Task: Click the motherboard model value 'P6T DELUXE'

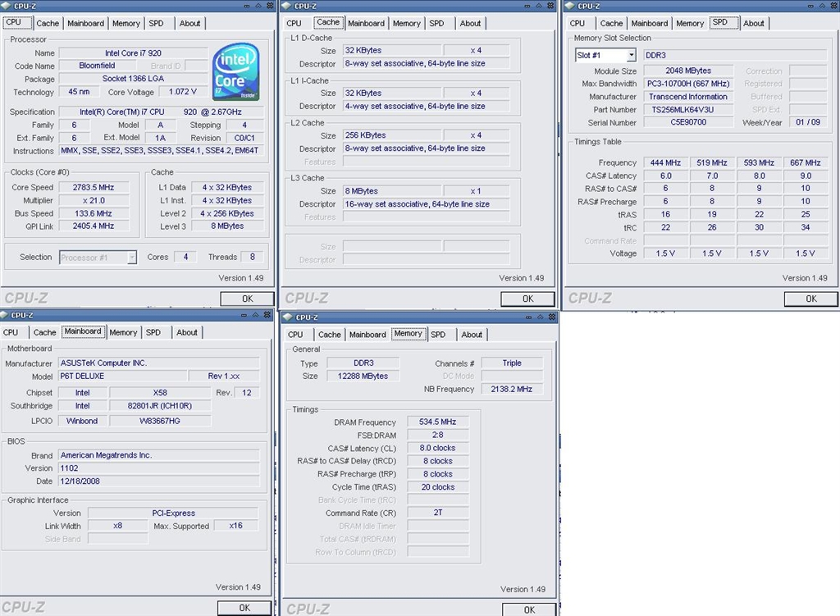Action: [x=123, y=376]
